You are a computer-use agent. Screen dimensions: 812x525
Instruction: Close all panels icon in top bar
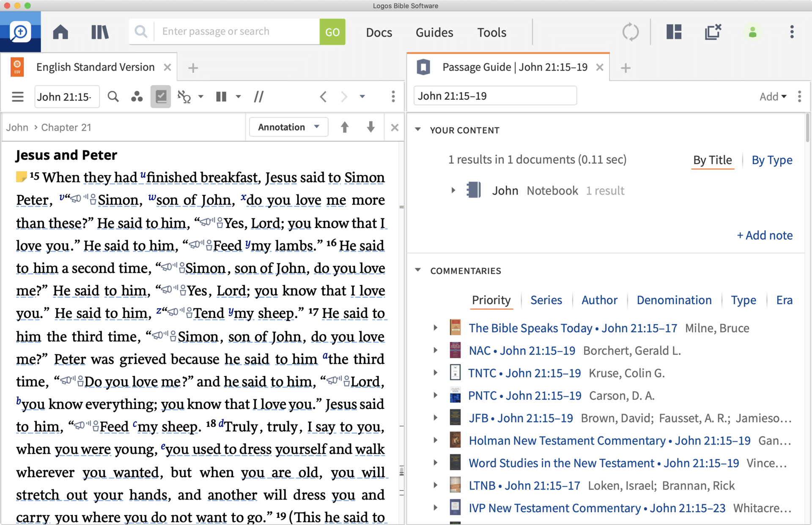[x=713, y=32]
